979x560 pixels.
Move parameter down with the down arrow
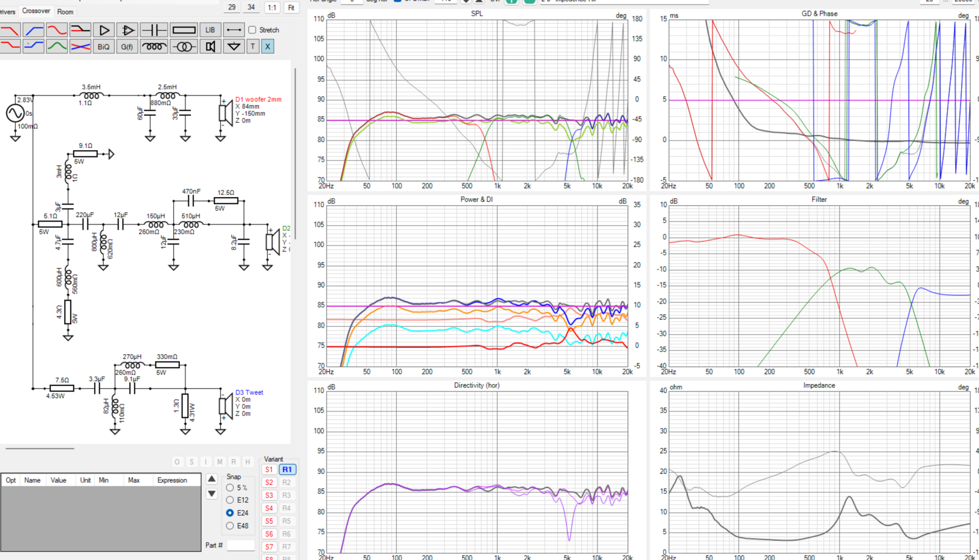click(212, 494)
